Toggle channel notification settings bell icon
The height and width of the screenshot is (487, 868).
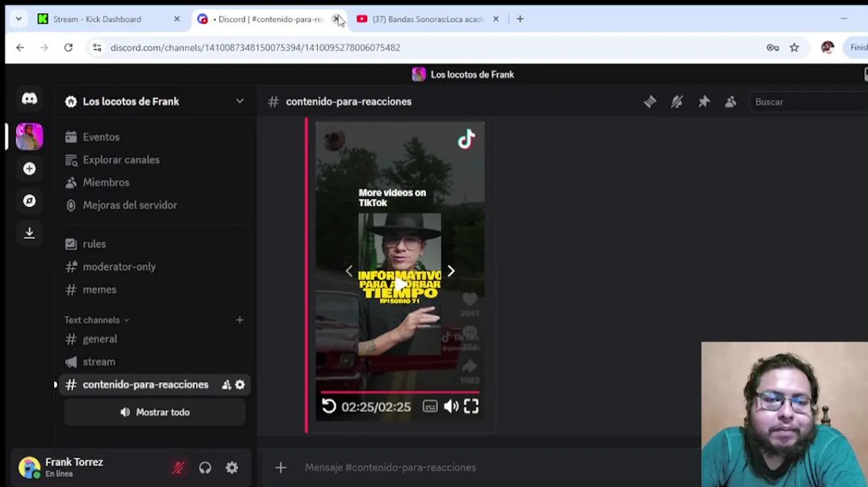coord(677,101)
